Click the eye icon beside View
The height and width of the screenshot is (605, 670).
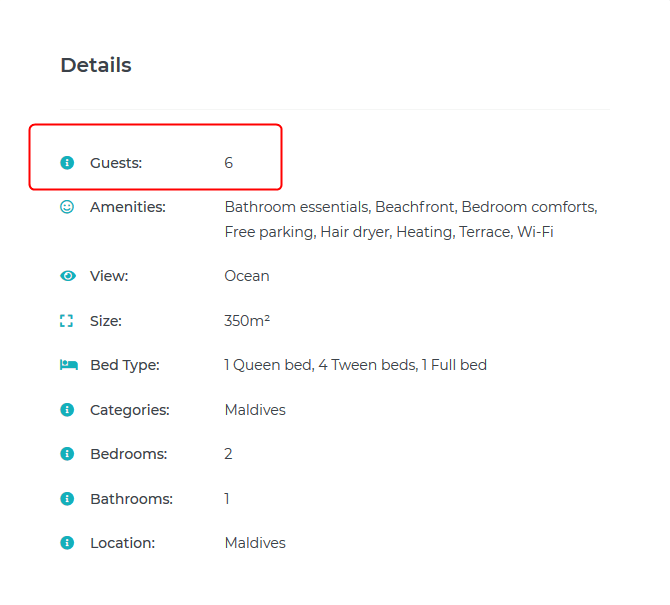68,276
